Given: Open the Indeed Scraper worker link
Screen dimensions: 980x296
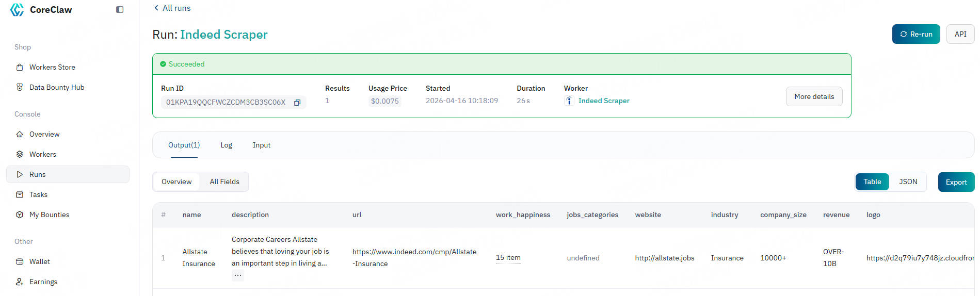Looking at the screenshot, I should point(603,101).
